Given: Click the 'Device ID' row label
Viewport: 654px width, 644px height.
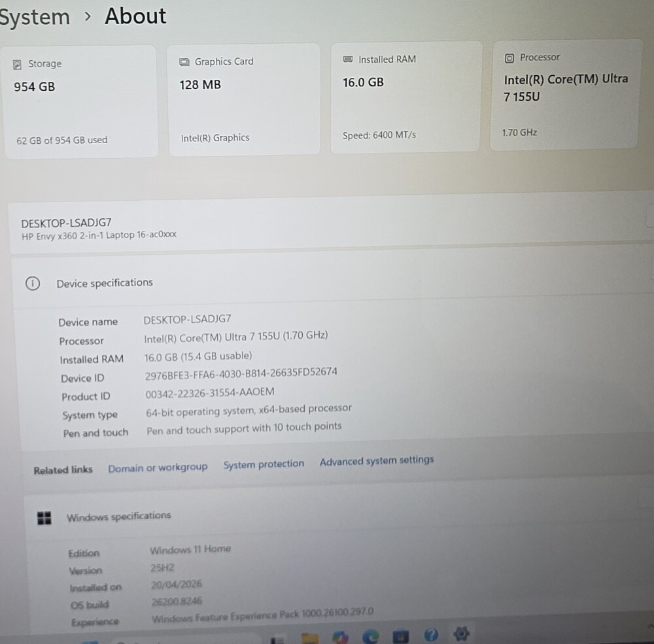Looking at the screenshot, I should [82, 379].
